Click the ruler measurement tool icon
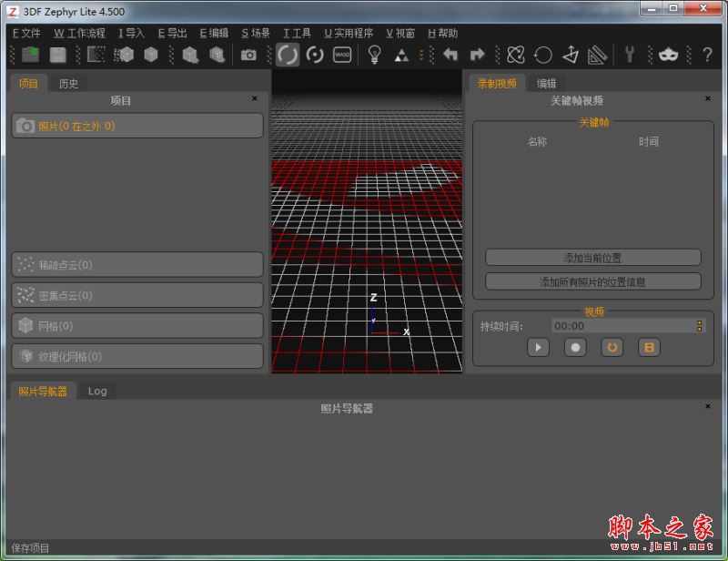This screenshot has height=561, width=728. [x=597, y=55]
